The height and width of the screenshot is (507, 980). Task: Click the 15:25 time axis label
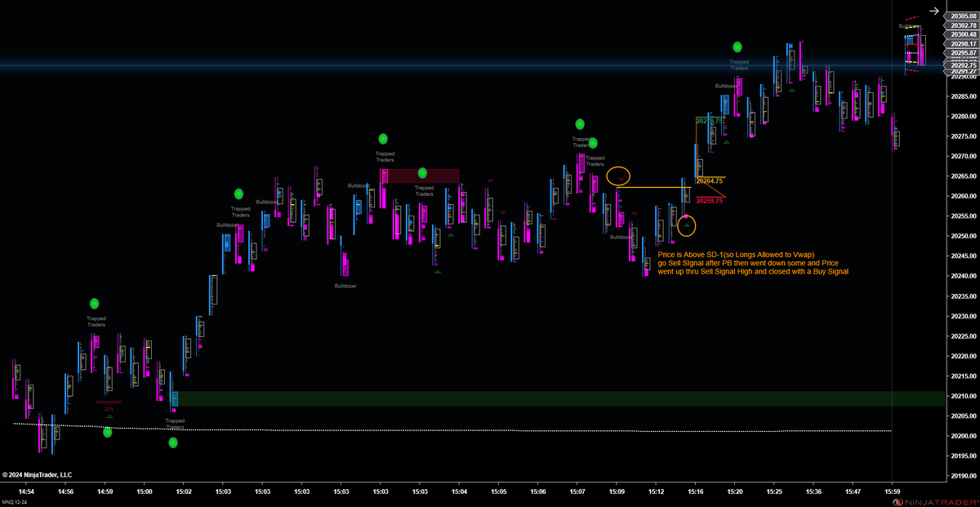pyautogui.click(x=773, y=491)
